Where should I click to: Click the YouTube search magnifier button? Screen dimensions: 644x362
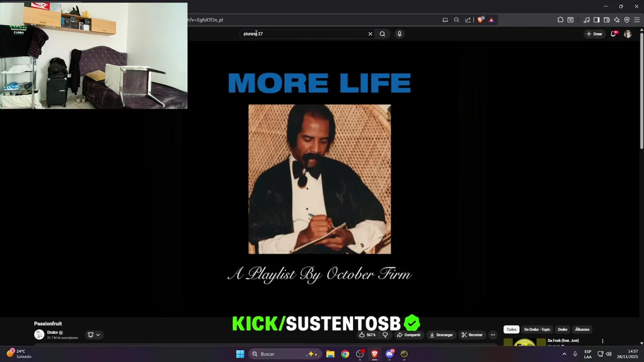pos(382,34)
